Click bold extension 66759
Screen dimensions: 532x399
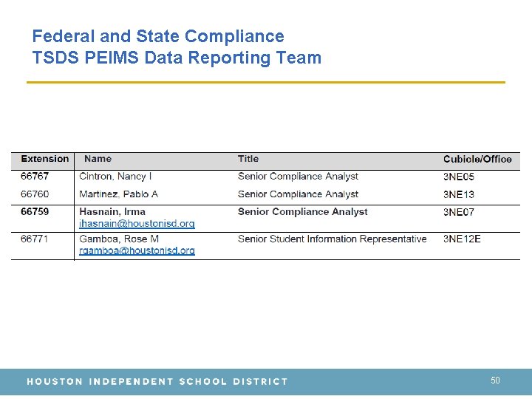(x=35, y=212)
